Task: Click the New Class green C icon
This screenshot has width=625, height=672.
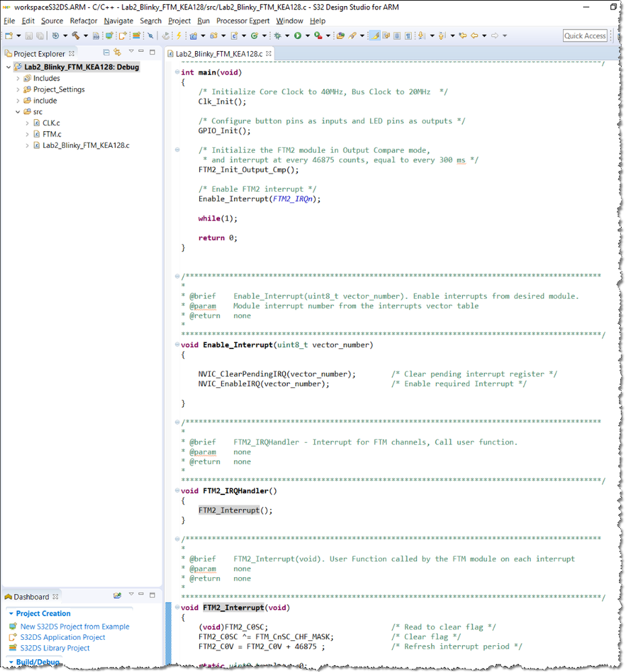Action: coord(254,36)
